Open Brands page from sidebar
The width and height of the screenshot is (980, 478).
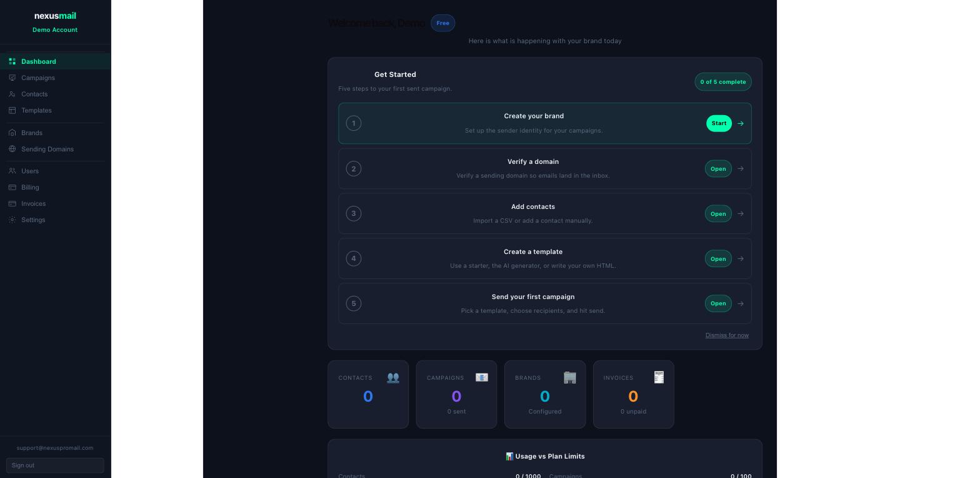(55, 133)
